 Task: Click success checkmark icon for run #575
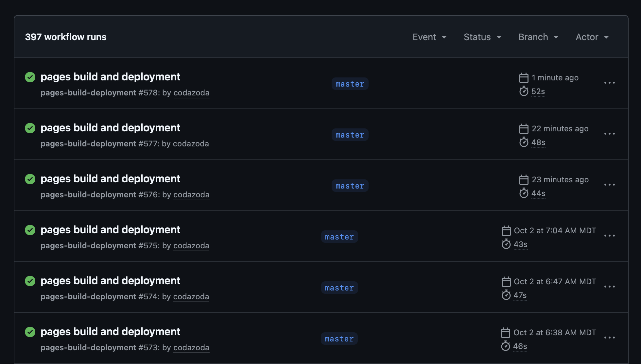click(30, 230)
